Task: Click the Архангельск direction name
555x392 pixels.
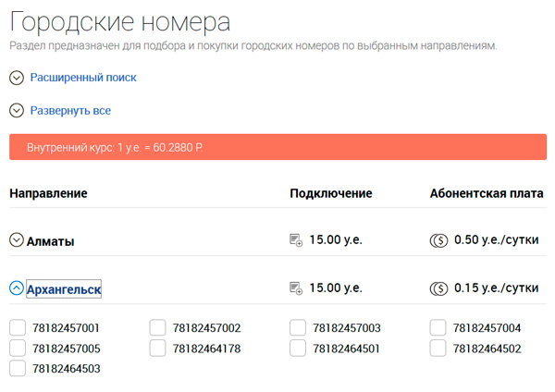Action: [x=64, y=289]
